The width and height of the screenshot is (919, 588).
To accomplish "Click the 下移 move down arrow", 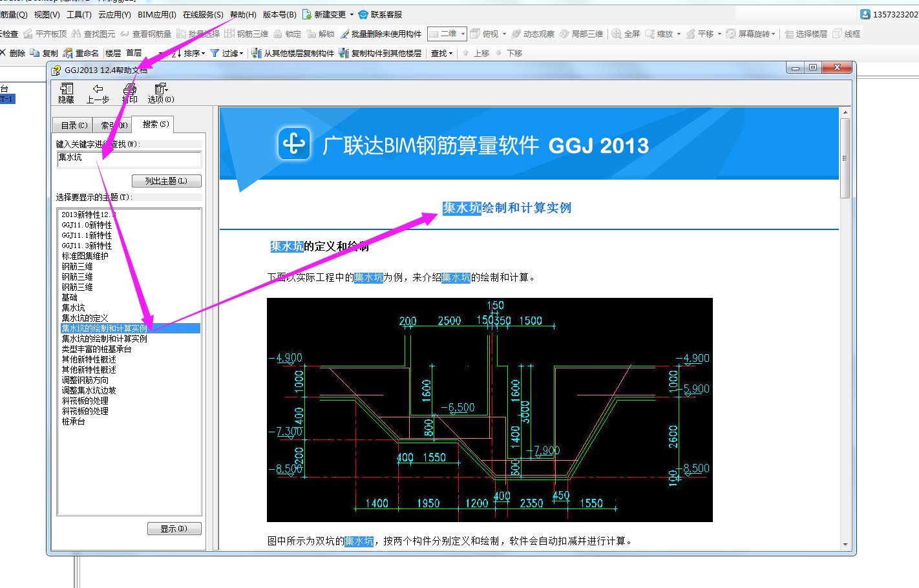I will pos(499,53).
